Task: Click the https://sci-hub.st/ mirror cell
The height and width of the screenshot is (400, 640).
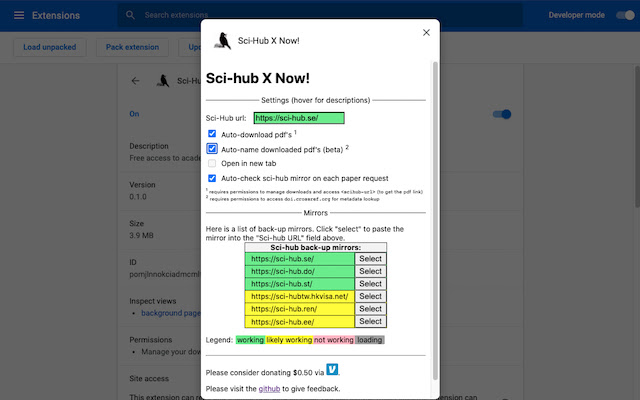Action: coord(300,284)
